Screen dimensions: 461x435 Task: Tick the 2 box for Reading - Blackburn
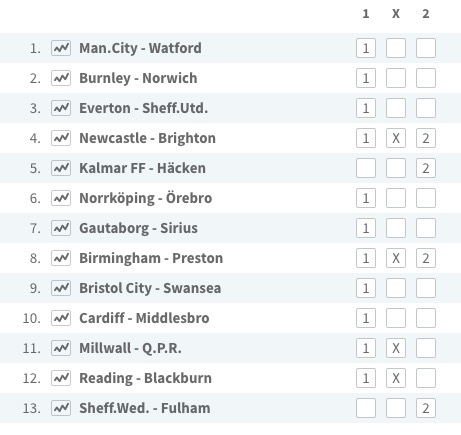pyautogui.click(x=426, y=378)
